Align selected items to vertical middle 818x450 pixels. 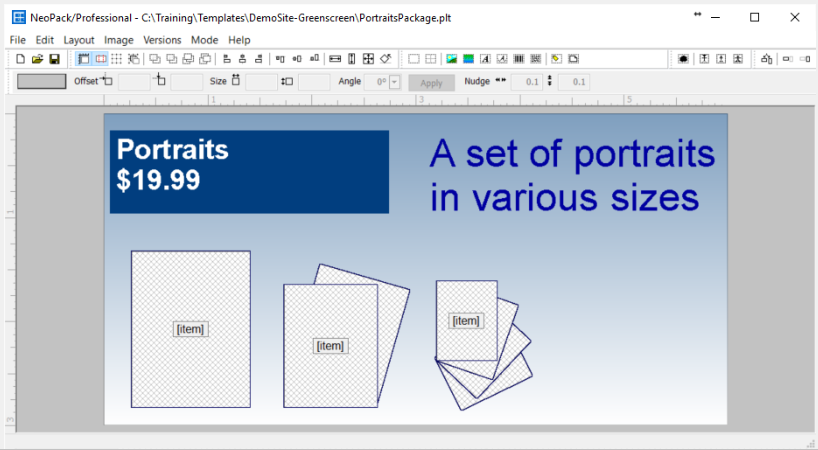[x=297, y=59]
